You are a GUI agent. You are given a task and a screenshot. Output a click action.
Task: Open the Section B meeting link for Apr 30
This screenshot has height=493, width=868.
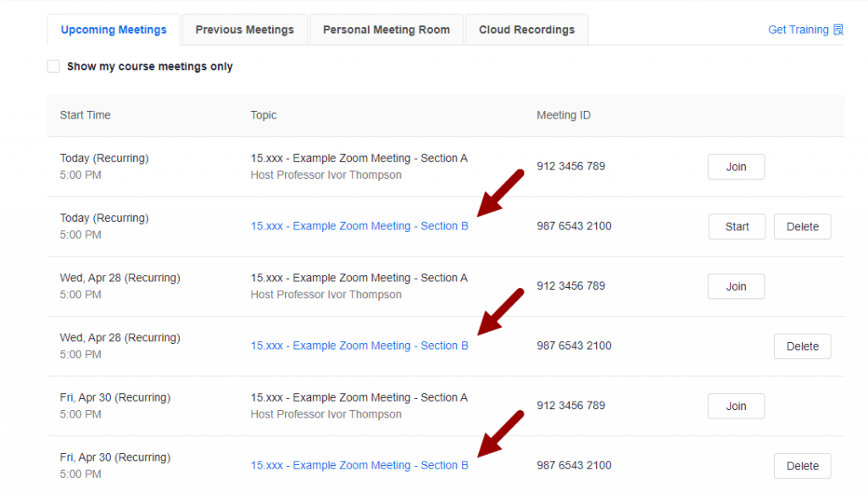coord(359,465)
